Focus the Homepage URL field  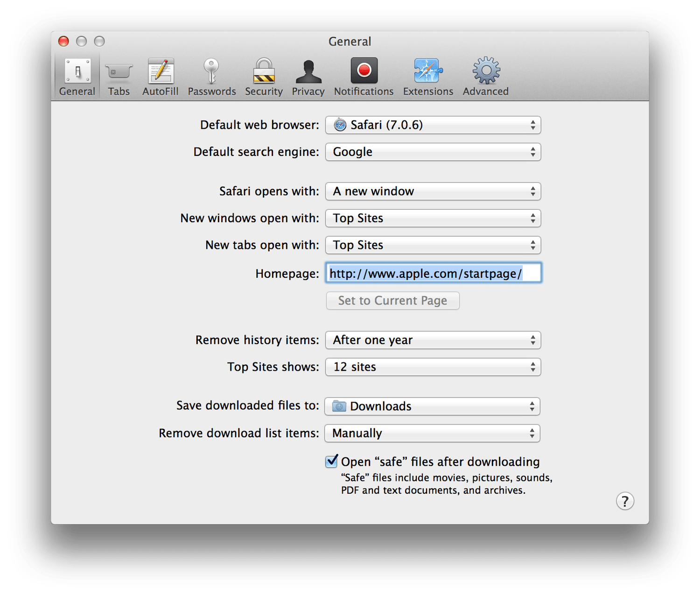click(x=434, y=273)
